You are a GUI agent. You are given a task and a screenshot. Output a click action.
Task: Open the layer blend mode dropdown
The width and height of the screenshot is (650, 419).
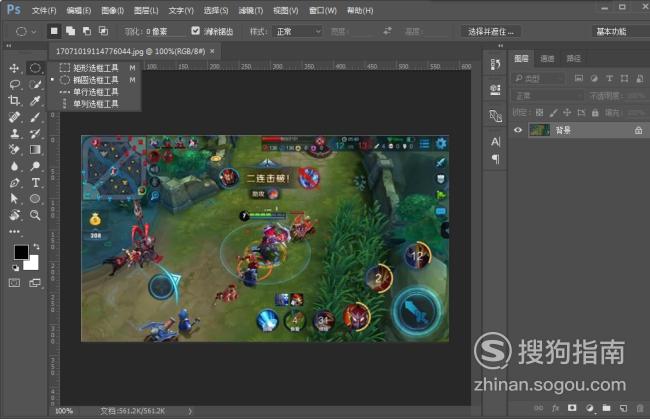[x=547, y=96]
